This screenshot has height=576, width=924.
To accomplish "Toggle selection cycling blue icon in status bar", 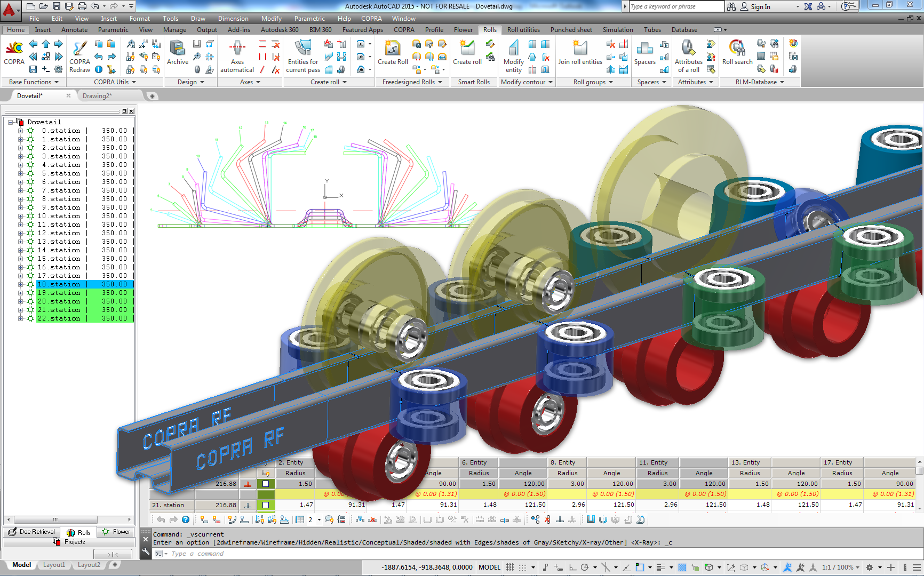I will (682, 567).
